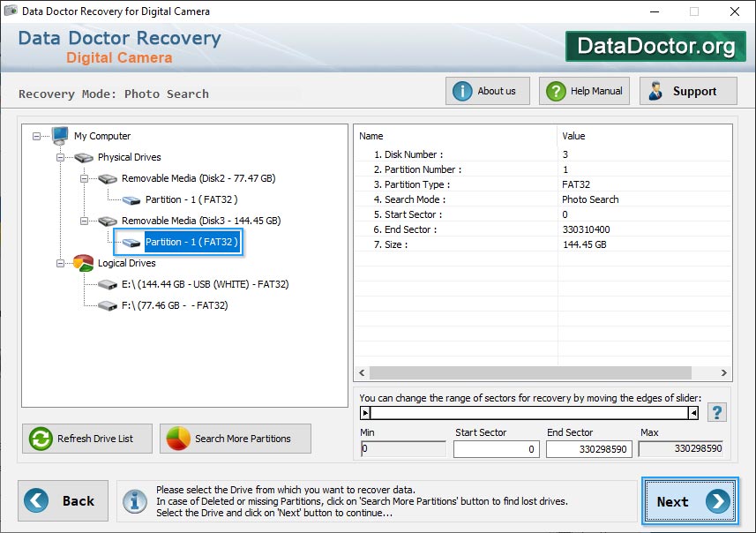This screenshot has width=756, height=533.
Task: Click the info icon beside instructions text
Action: (x=134, y=501)
